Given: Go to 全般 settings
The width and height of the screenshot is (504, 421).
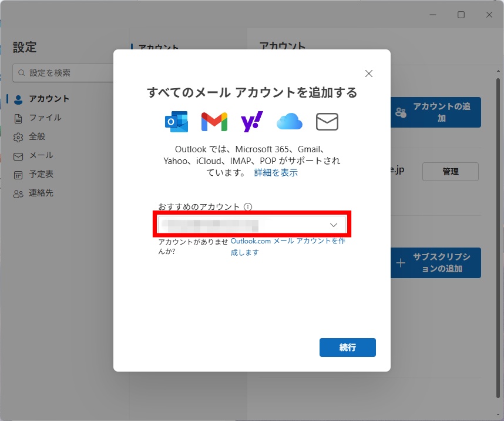Looking at the screenshot, I should pos(37,136).
